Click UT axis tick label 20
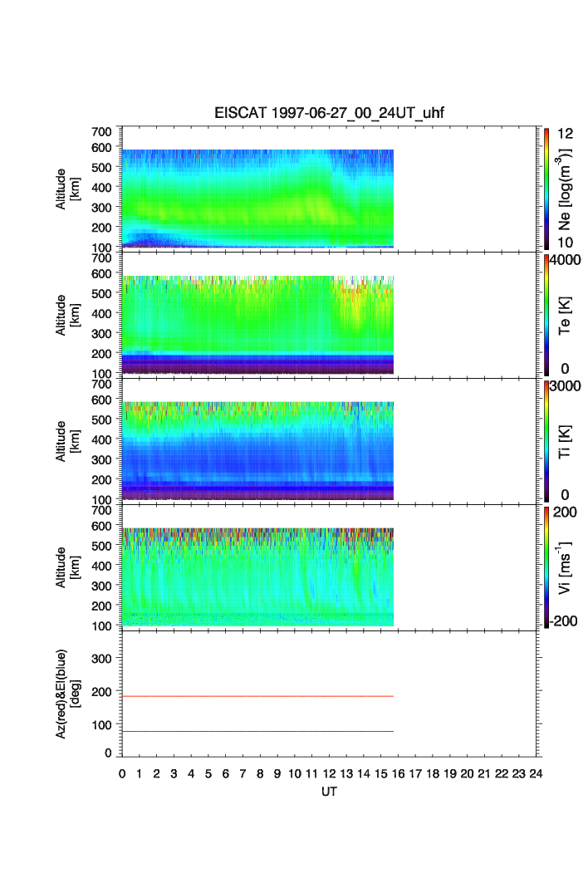588x883 pixels. (x=467, y=773)
